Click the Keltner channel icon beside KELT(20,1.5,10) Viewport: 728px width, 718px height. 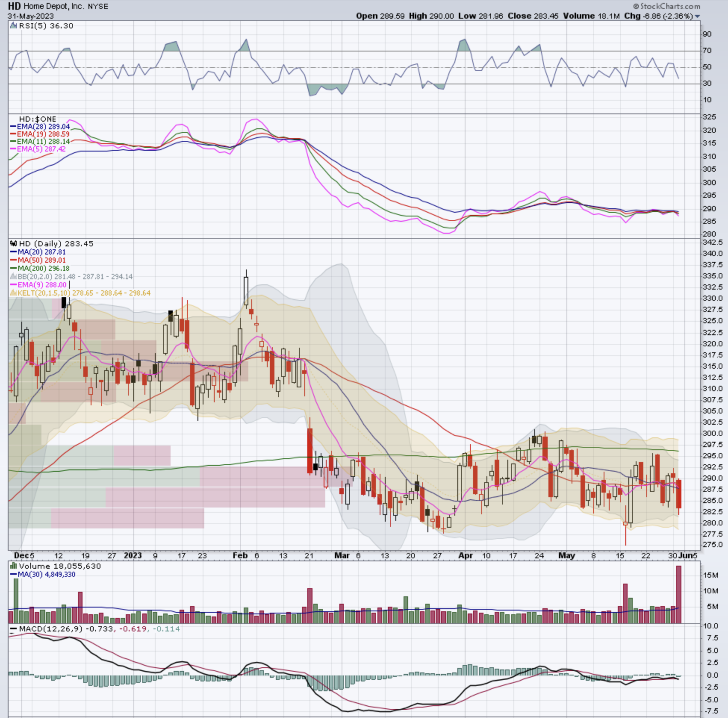click(13, 293)
